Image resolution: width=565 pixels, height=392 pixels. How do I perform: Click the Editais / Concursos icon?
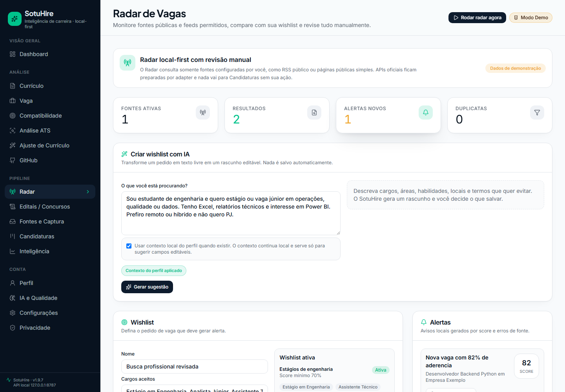tap(13, 207)
